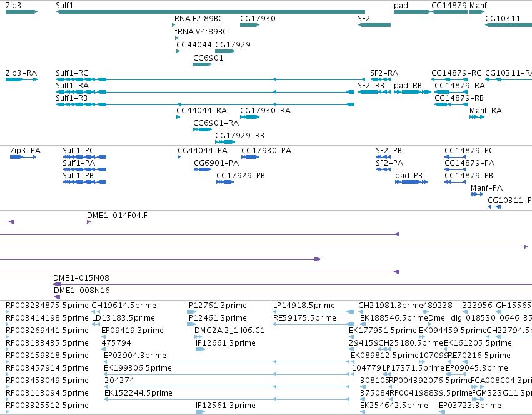532x415 pixels.
Task: Select the CG14879-RA transcript label
Action: click(460, 85)
